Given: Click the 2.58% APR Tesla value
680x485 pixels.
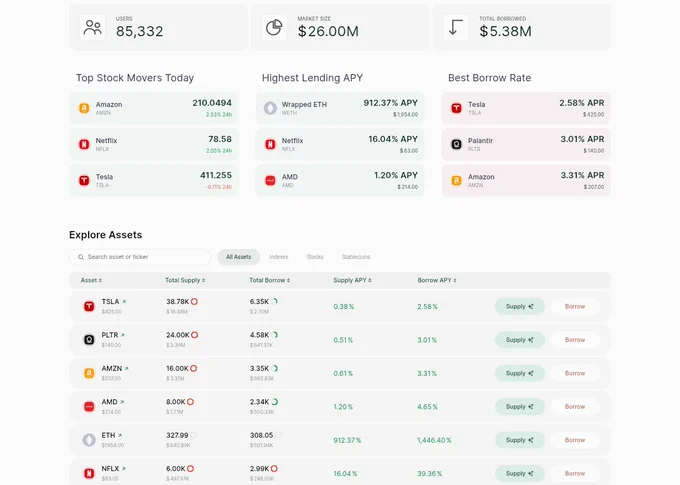Looking at the screenshot, I should [x=582, y=103].
